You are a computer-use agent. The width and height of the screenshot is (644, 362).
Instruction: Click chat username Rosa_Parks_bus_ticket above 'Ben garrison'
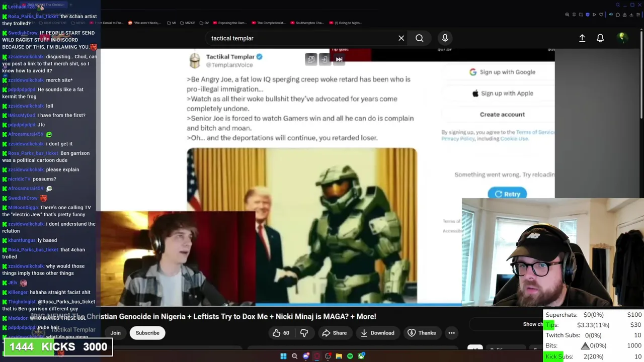point(33,153)
